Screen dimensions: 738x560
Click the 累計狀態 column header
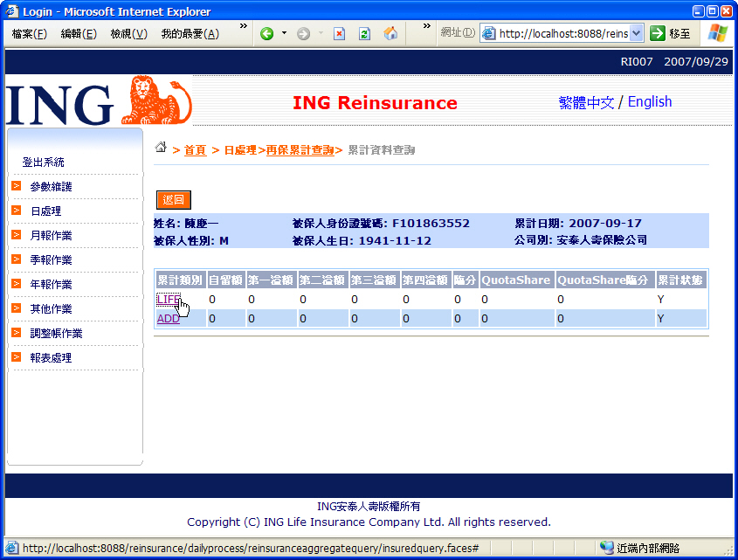point(680,280)
